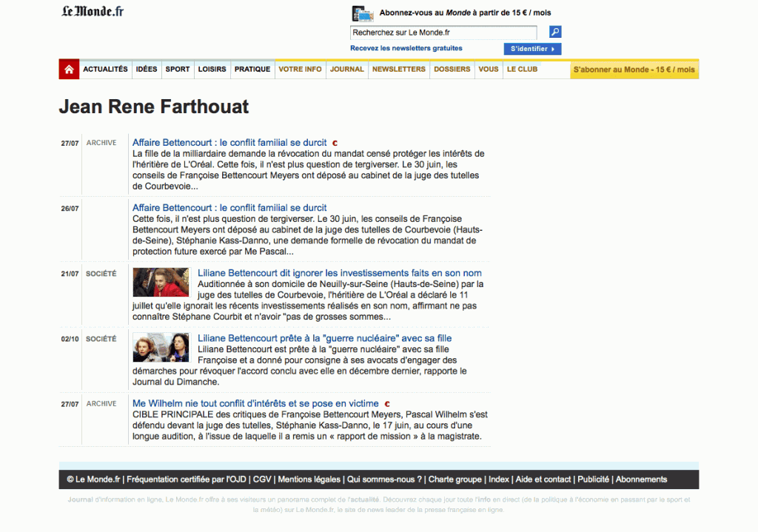Image resolution: width=758 pixels, height=532 pixels.
Task: Open Mentions légales in footer
Action: [309, 479]
